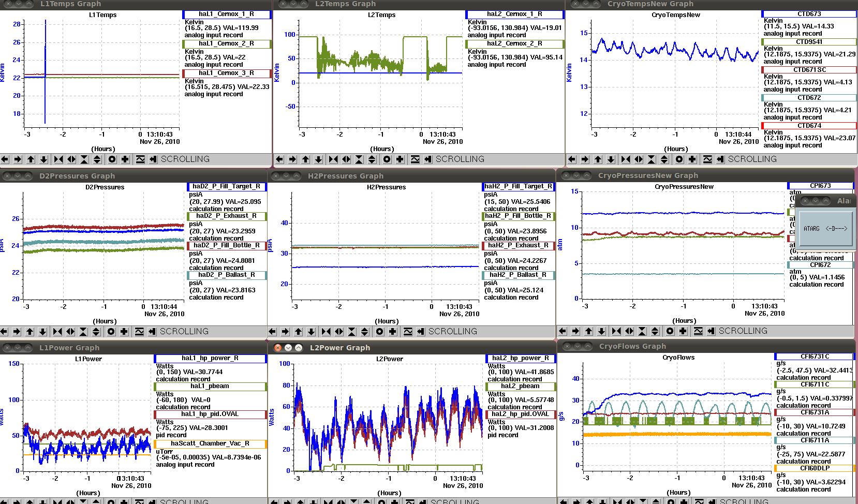
Task: Click the wave graph icon in L2Temps toolbar
Action: click(x=415, y=159)
